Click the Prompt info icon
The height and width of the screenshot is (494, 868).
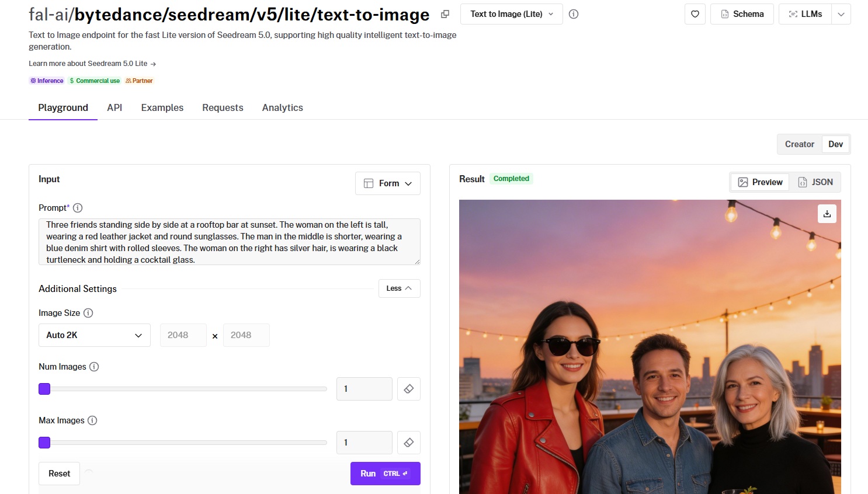[x=78, y=208]
